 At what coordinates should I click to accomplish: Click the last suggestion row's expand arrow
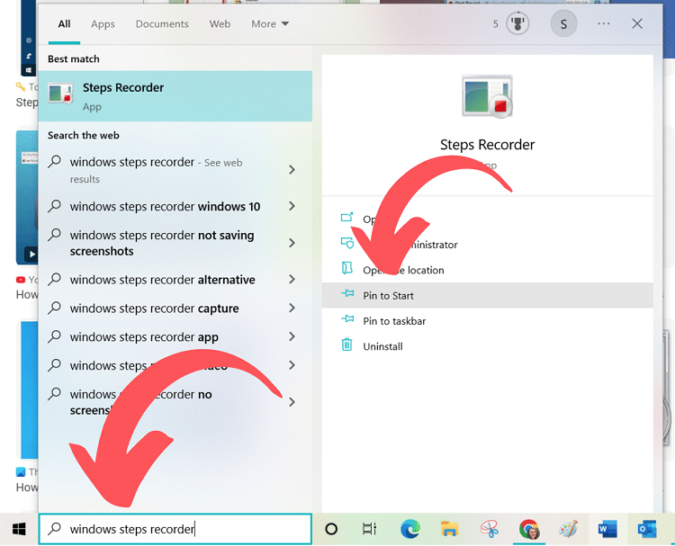click(x=292, y=402)
